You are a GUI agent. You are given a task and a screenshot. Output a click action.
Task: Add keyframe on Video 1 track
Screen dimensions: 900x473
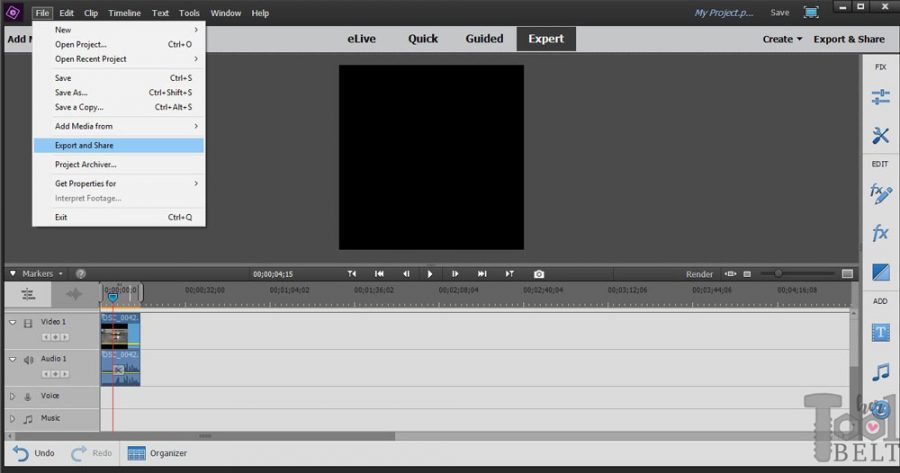[55, 337]
